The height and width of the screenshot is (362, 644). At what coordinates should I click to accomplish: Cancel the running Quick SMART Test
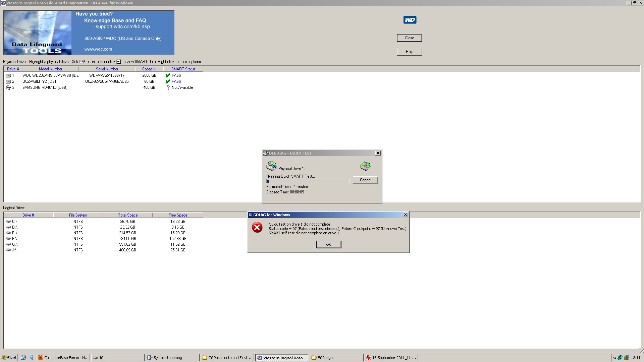(365, 180)
